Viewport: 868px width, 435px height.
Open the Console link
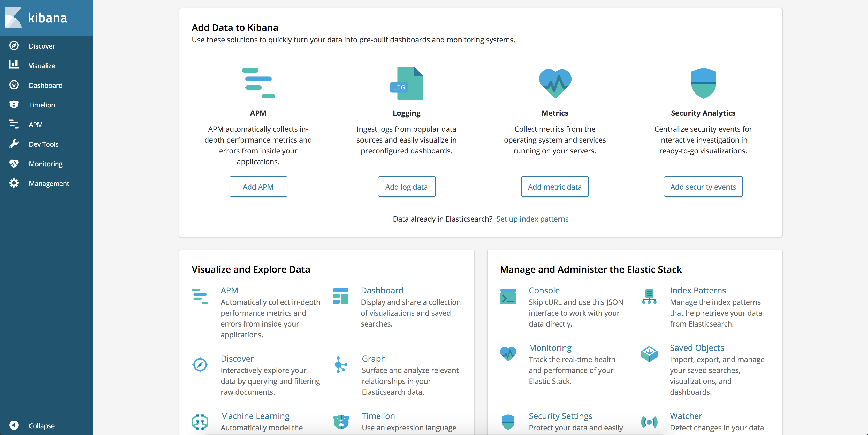tap(544, 290)
